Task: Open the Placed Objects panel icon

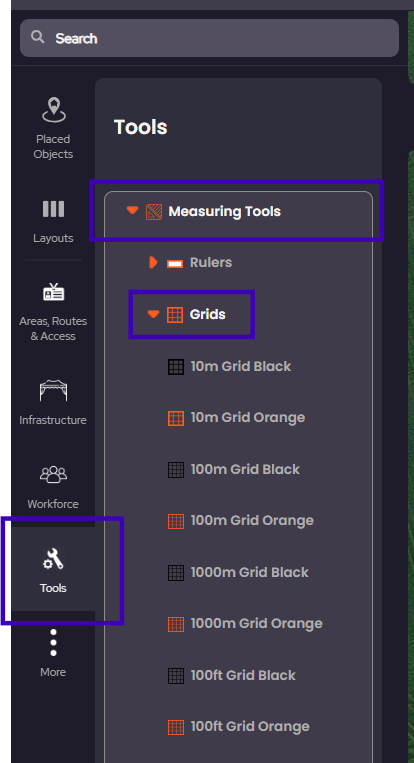Action: point(53,109)
